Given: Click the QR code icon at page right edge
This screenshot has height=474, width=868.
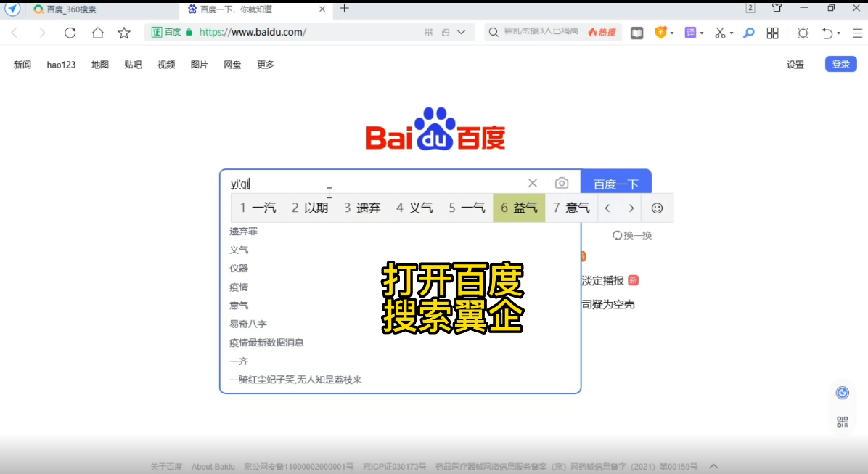Looking at the screenshot, I should pos(843,422).
